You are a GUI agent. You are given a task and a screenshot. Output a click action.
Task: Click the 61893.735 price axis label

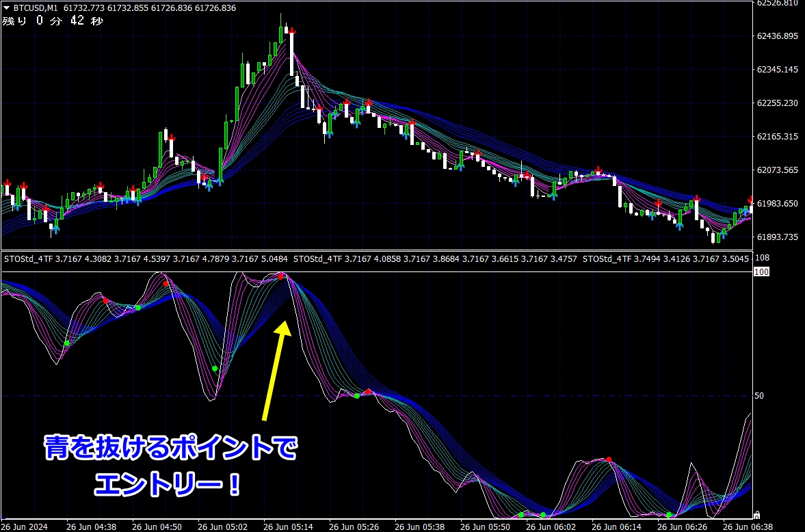click(778, 237)
